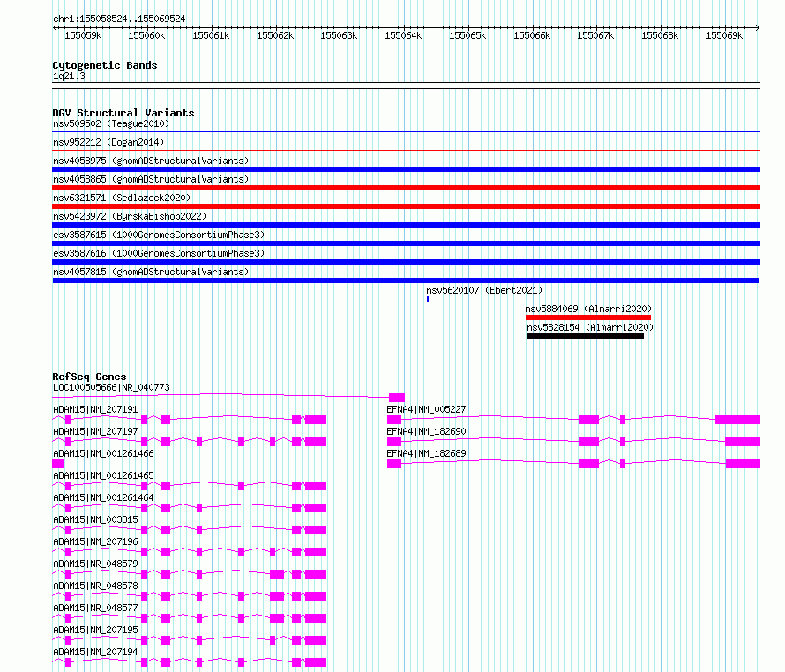Click the RefSeq Genes track title
Viewport: 785px width, 672px height.
pyautogui.click(x=90, y=377)
